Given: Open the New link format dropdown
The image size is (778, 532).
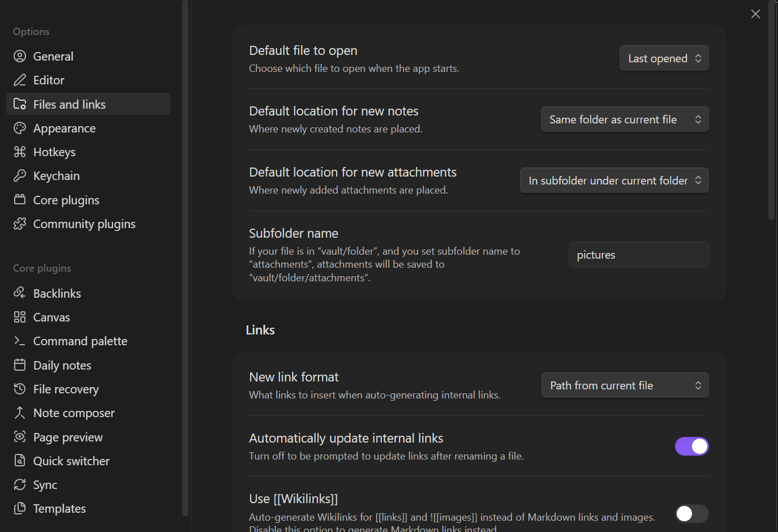Looking at the screenshot, I should click(625, 385).
